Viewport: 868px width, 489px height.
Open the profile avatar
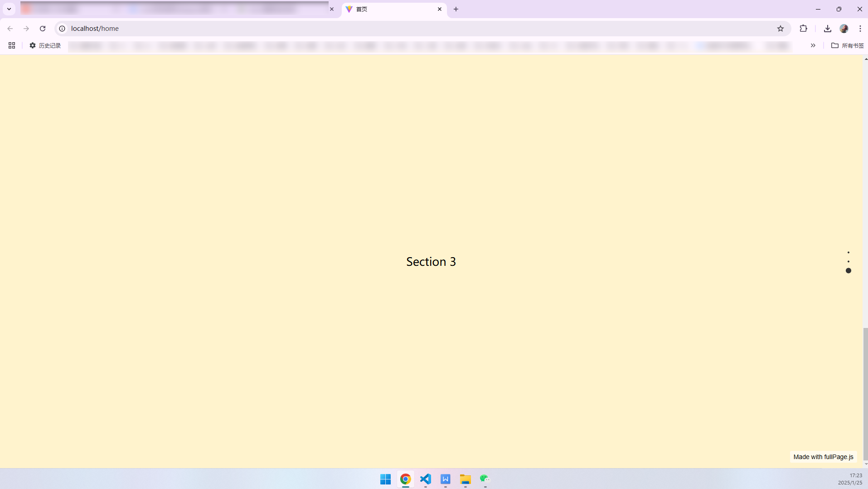844,29
